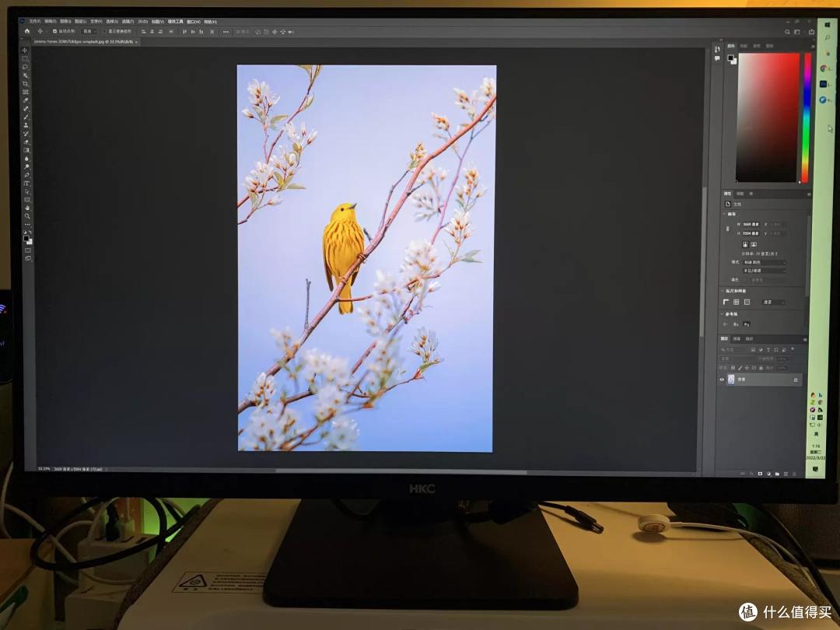Image resolution: width=840 pixels, height=630 pixels.
Task: Select the Hand tool
Action: 26,208
